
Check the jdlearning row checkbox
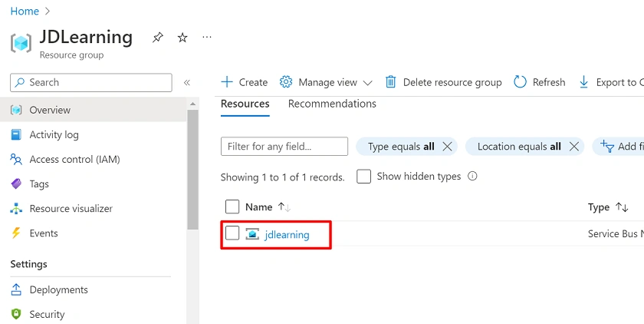[232, 233]
